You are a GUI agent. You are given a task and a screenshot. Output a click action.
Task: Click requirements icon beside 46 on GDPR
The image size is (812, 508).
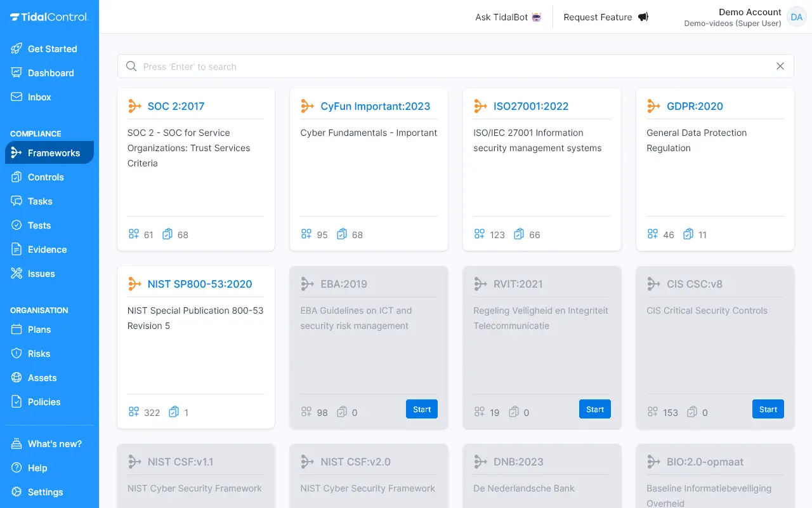point(653,234)
